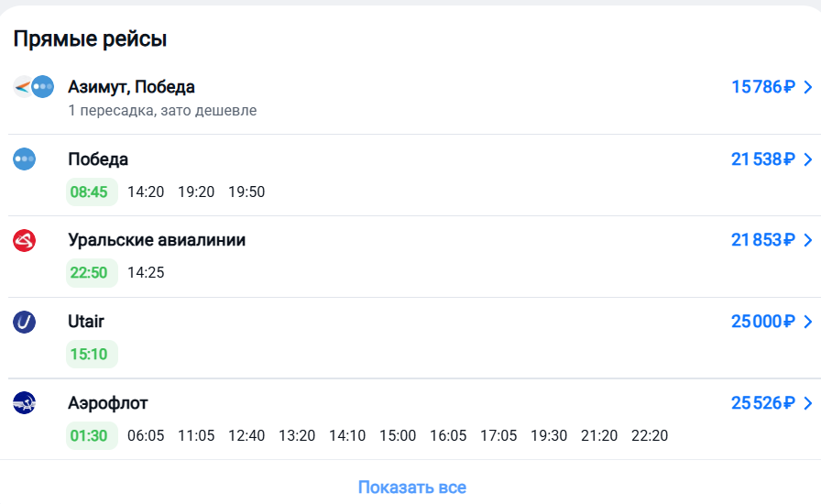Choose the Utair 15:10 departure time
This screenshot has height=504, width=821.
pyautogui.click(x=89, y=354)
